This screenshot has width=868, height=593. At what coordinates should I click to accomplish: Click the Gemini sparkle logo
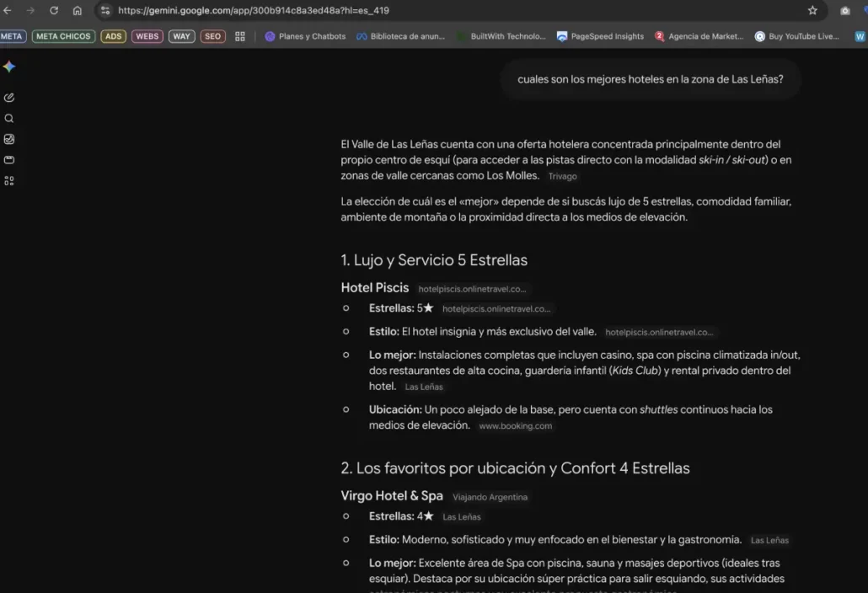(9, 67)
